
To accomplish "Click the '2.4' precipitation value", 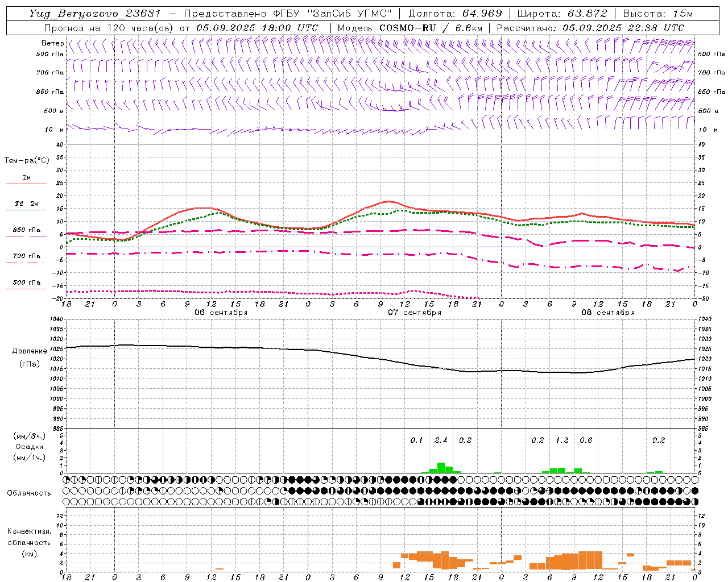I will coord(441,440).
